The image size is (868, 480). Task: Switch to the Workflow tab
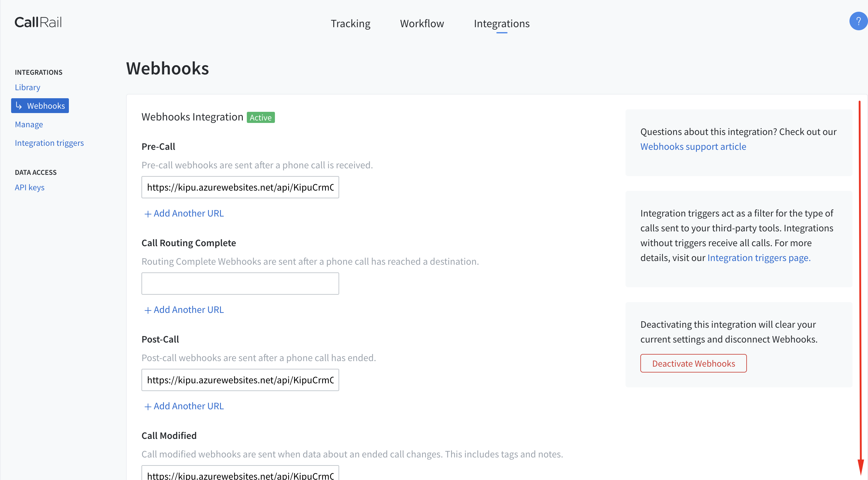coord(422,23)
